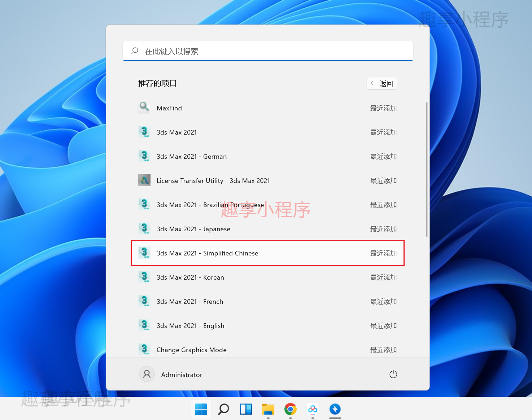This screenshot has width=532, height=420.
Task: Click the search field 在此键入以搜索
Action: pos(268,51)
